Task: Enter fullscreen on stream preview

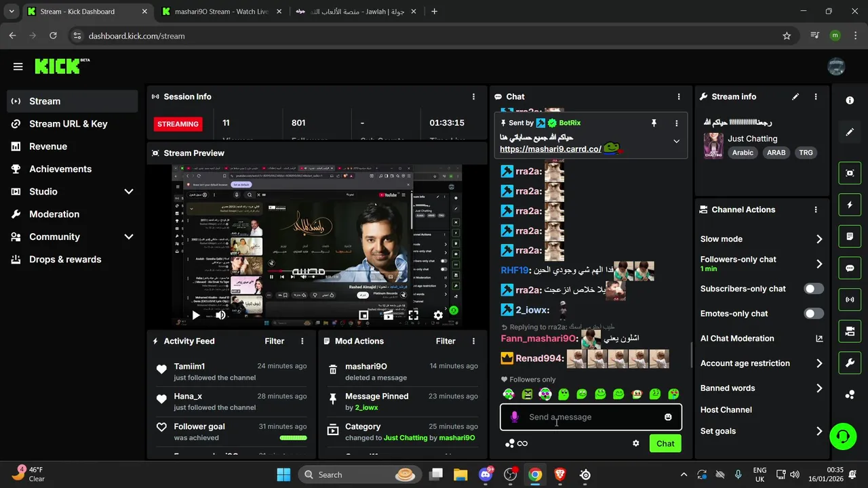Action: pyautogui.click(x=413, y=315)
